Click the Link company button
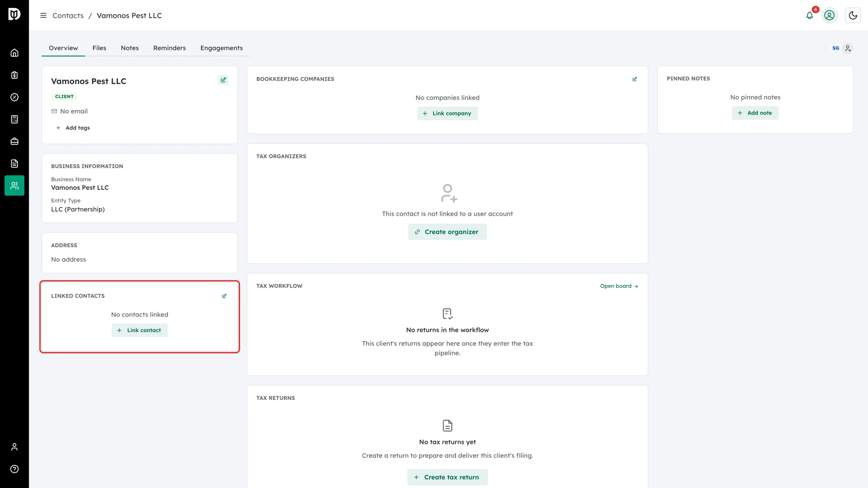This screenshot has height=488, width=868. click(x=447, y=113)
